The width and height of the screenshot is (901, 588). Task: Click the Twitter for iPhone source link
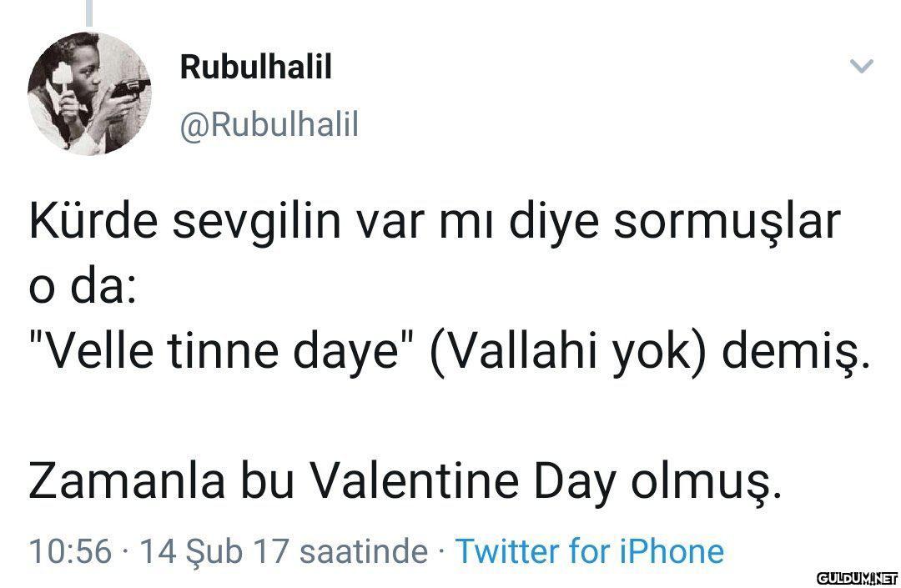point(588,551)
